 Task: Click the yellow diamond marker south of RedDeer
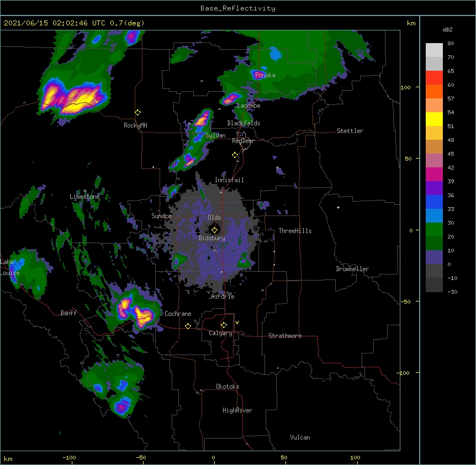pyautogui.click(x=235, y=155)
